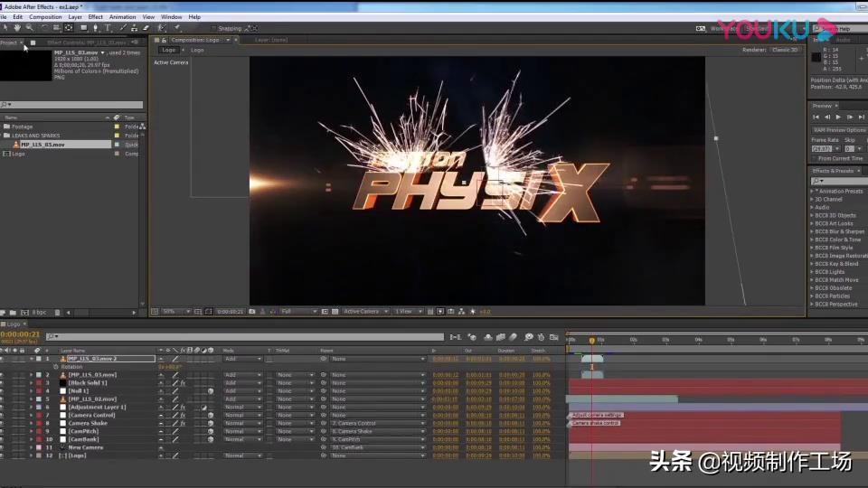Toggle 3D layer switch for CamBank
Viewport: 868px width, 488px height.
click(x=211, y=439)
